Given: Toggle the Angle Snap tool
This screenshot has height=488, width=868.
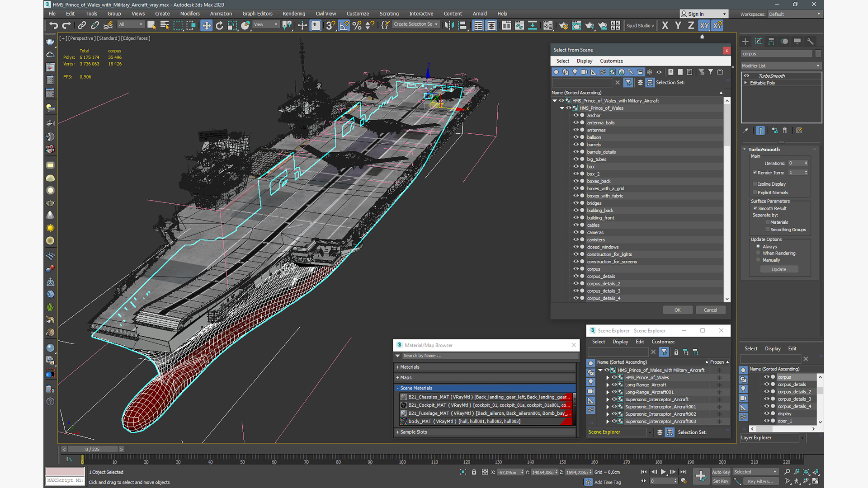Looking at the screenshot, I should (344, 25).
